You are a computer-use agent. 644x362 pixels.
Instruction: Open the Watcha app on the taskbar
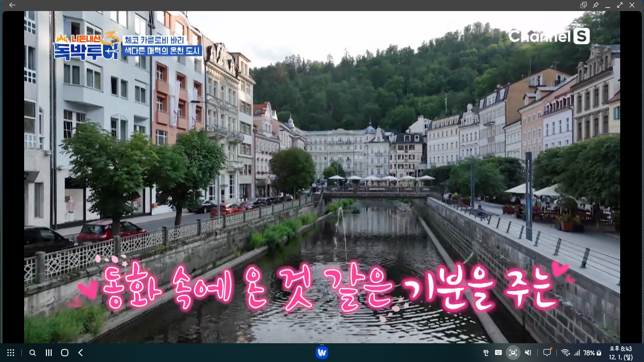click(322, 353)
